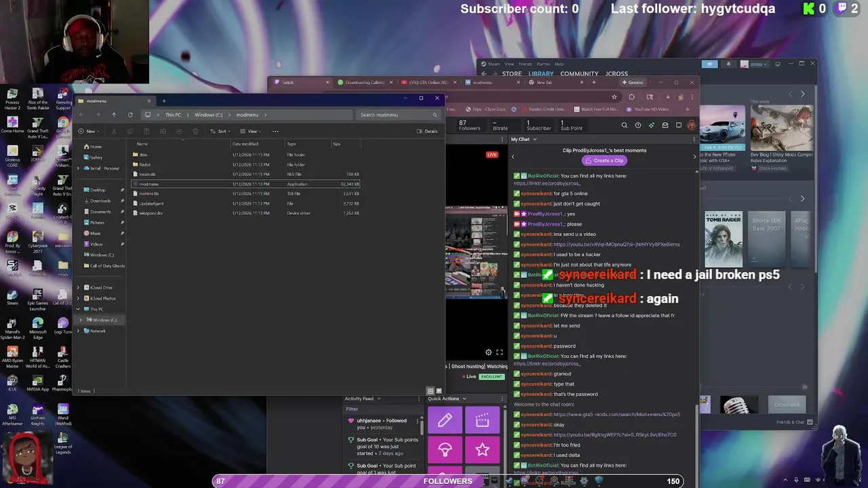Expand iCloud Drive in the sidebar

coord(78,287)
